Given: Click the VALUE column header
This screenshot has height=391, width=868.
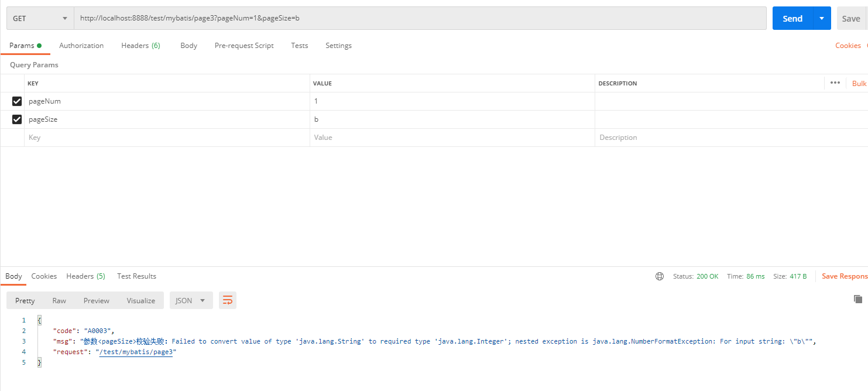Looking at the screenshot, I should pos(323,83).
